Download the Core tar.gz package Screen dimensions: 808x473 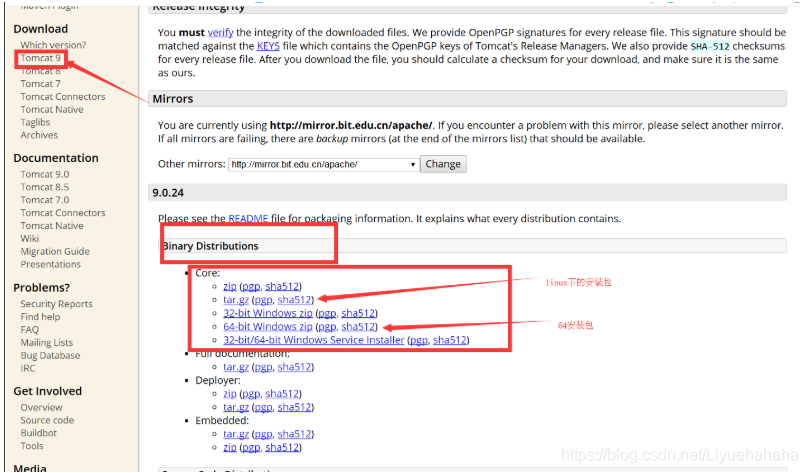pos(236,299)
